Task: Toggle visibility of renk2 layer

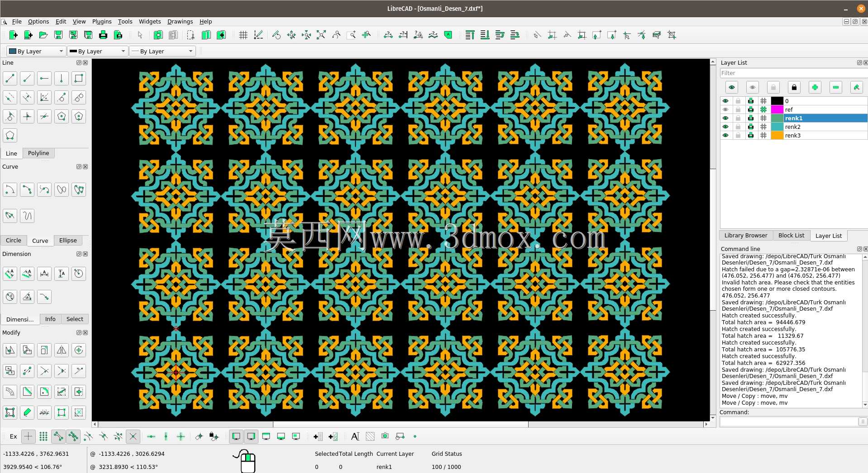Action: tap(725, 127)
